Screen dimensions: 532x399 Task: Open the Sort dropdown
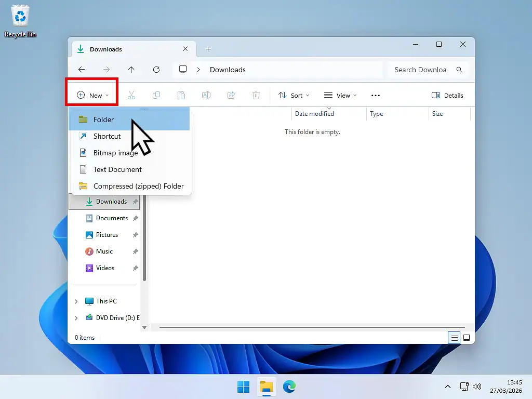click(x=294, y=95)
